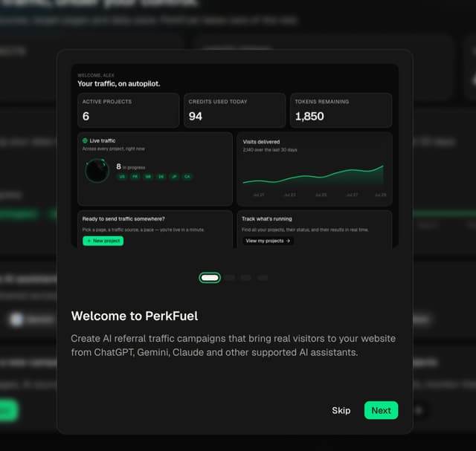476x451 pixels.
Task: Click the 'Create AI referral traffic campaigns' description
Action: (x=233, y=345)
